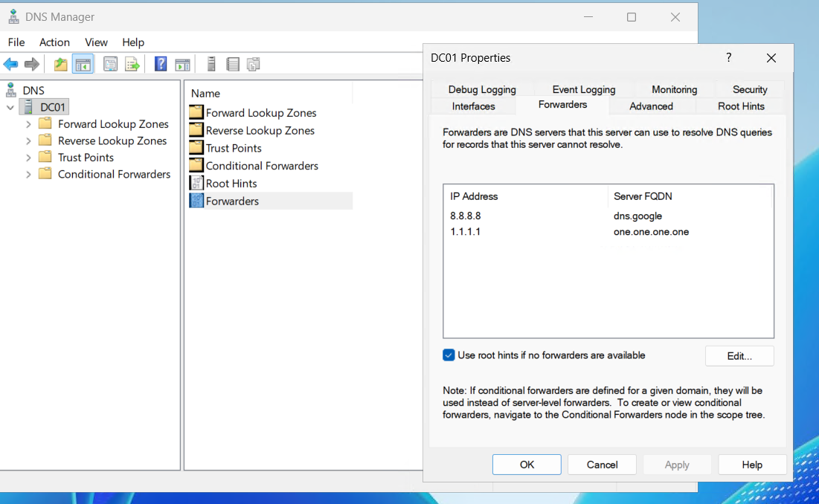Switch to the Interfaces tab
Screen dimensions: 819x504
point(473,106)
